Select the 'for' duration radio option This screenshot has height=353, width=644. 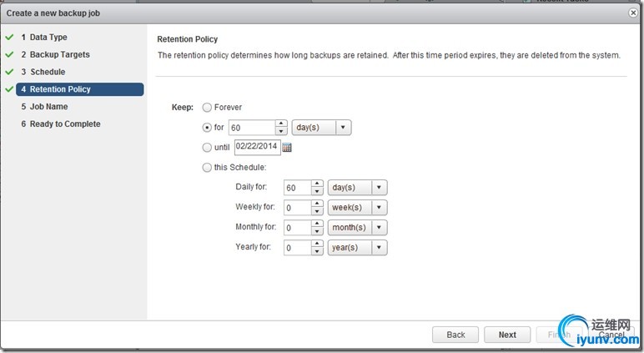[x=207, y=128]
